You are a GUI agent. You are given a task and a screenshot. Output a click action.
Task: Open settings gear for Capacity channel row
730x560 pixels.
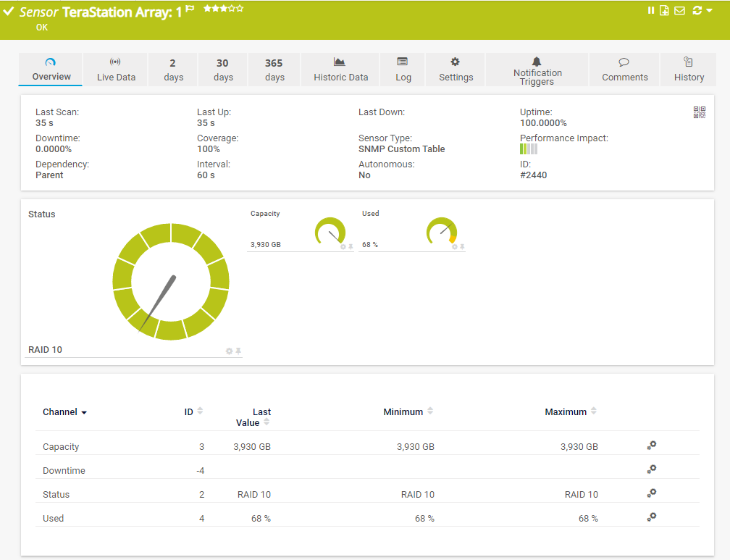click(x=651, y=446)
